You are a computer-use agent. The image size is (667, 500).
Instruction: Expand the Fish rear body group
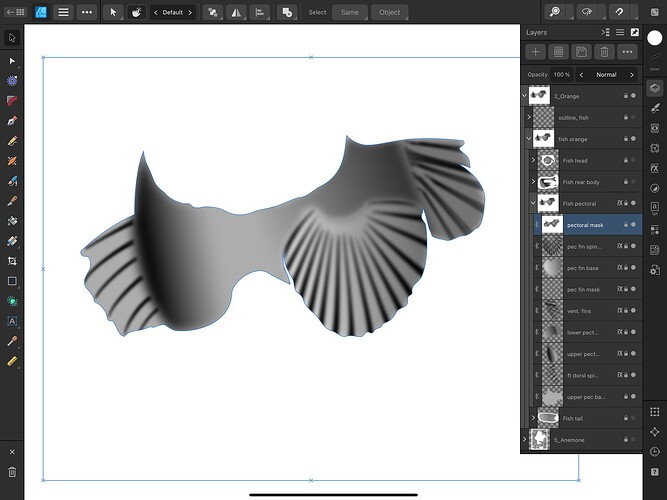[533, 182]
